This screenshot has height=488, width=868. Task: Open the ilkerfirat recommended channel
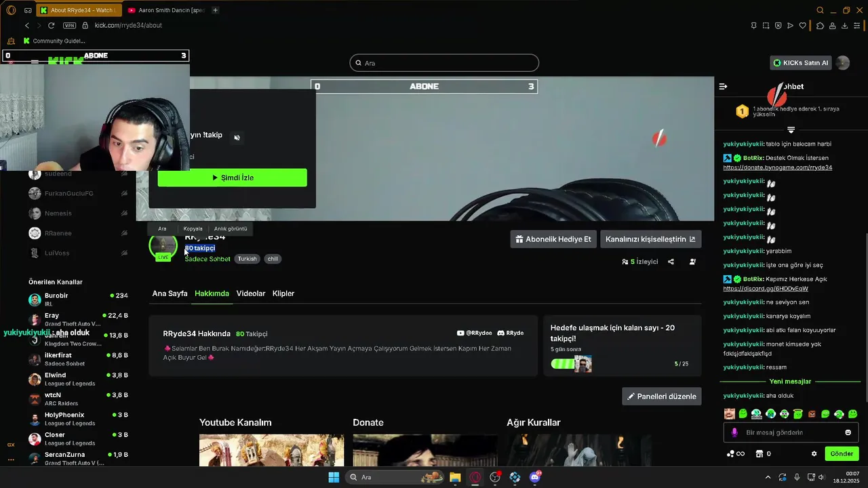point(78,359)
